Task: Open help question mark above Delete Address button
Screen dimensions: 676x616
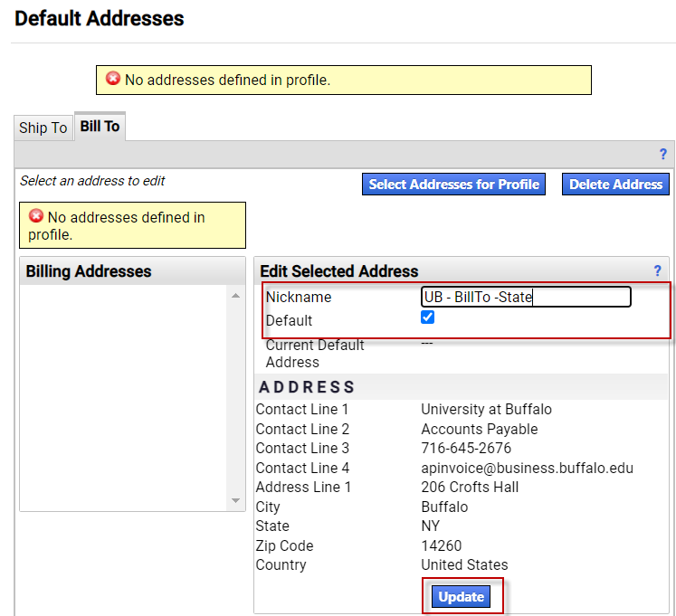Action: 662,155
